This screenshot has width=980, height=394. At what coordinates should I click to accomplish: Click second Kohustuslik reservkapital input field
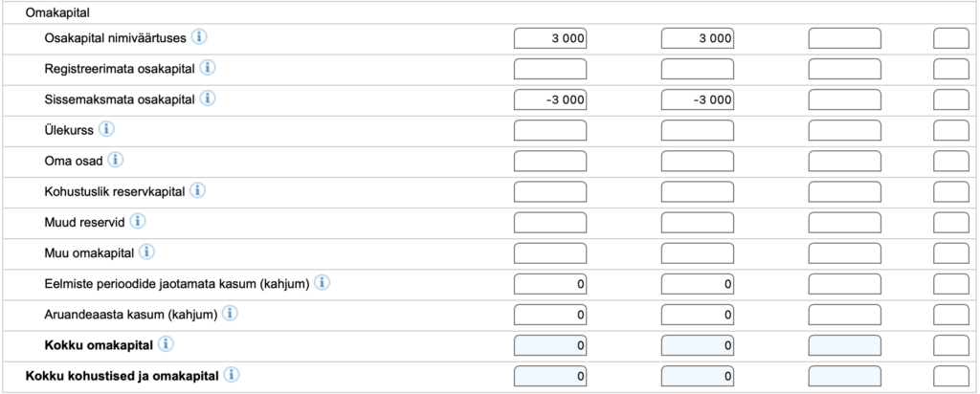point(698,191)
